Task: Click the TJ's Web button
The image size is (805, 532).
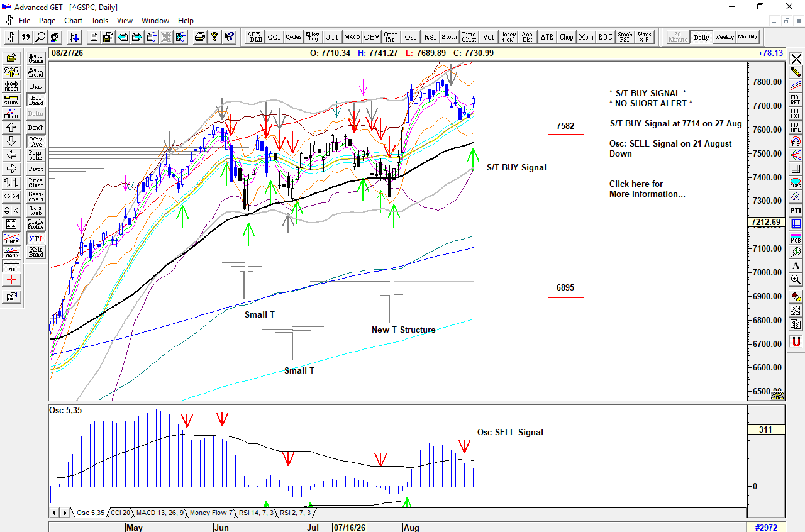Action: point(36,211)
